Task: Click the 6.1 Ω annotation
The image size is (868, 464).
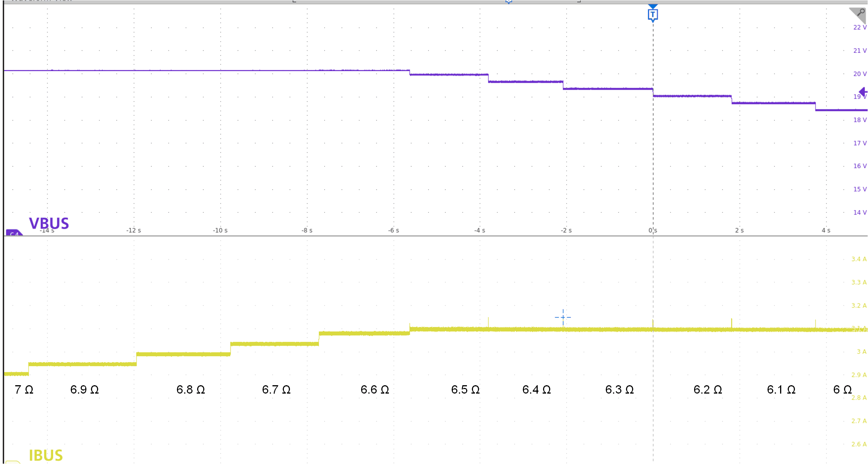Action: click(781, 390)
